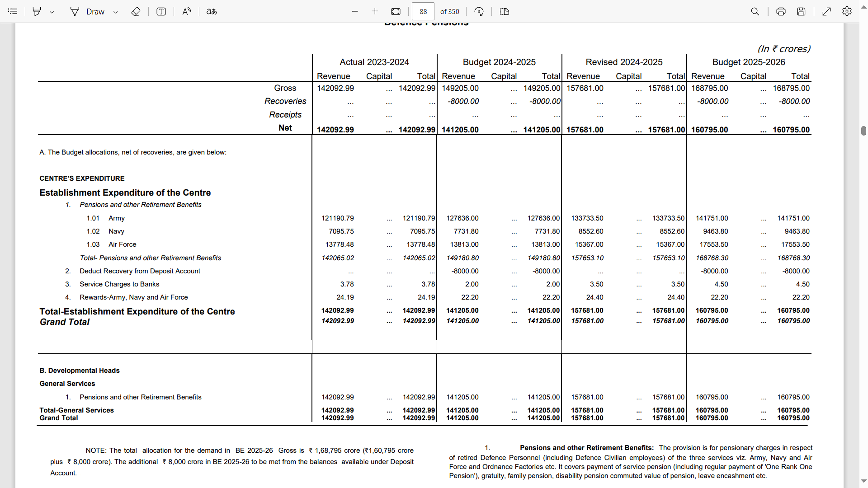Open the Translate tool
The image size is (868, 488).
coord(212,11)
